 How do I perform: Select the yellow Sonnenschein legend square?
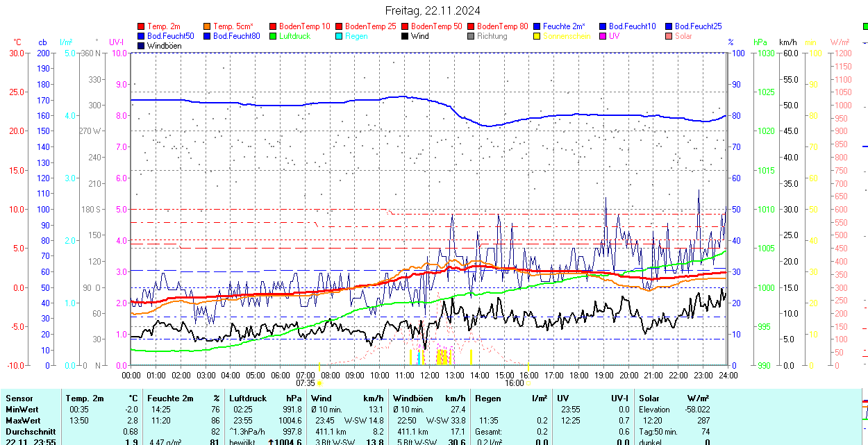537,36
